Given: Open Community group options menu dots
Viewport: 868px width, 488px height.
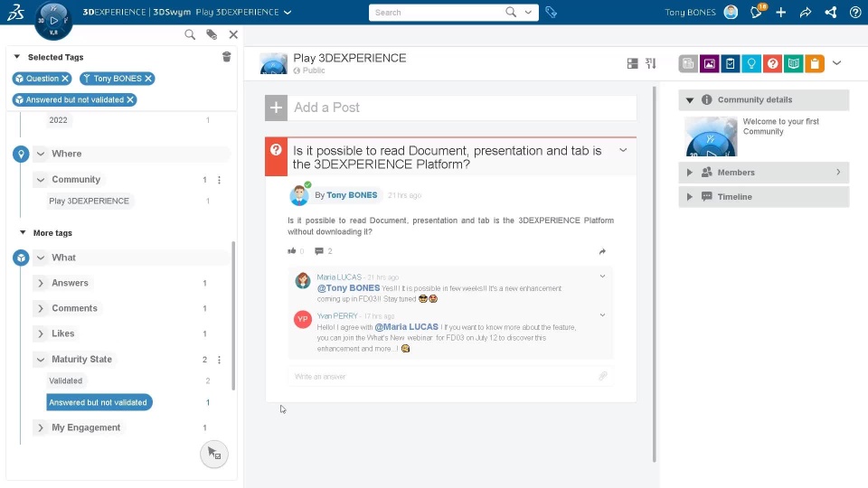Looking at the screenshot, I should 219,180.
